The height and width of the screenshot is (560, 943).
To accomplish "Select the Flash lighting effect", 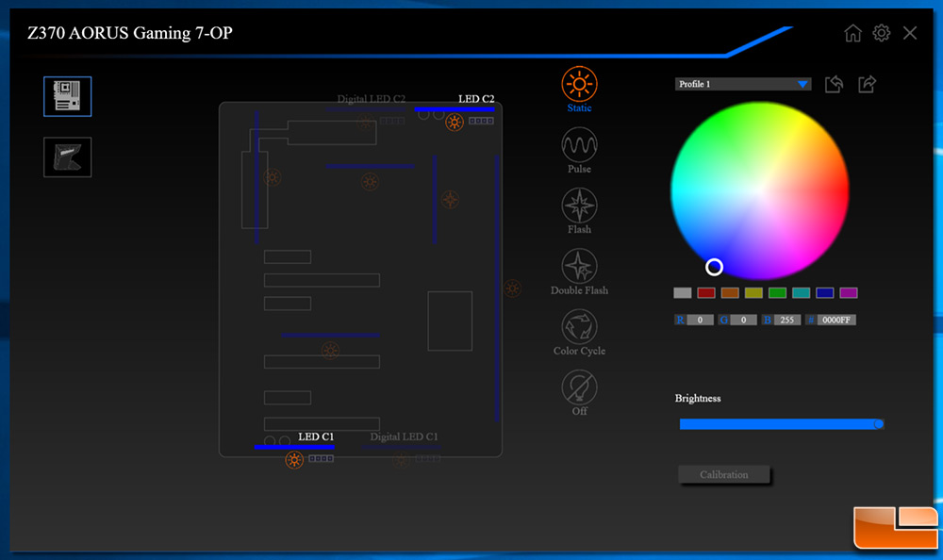I will [x=579, y=206].
